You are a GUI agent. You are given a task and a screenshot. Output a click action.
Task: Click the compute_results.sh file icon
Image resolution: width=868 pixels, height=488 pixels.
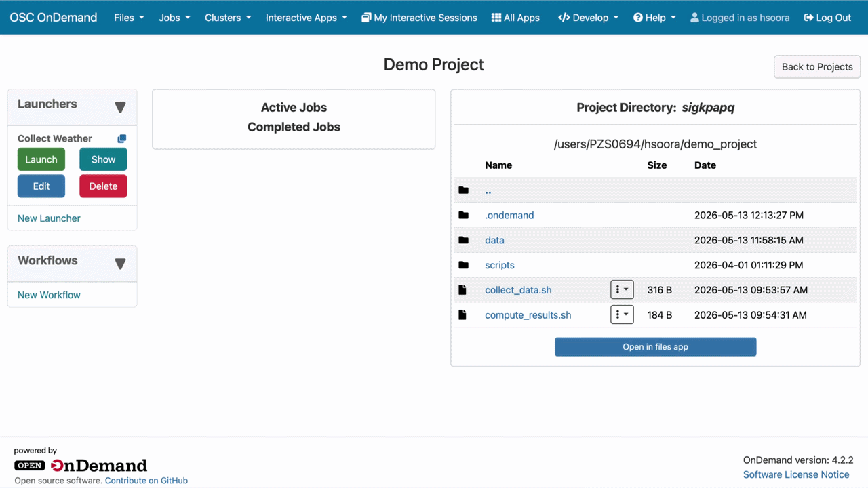point(462,314)
